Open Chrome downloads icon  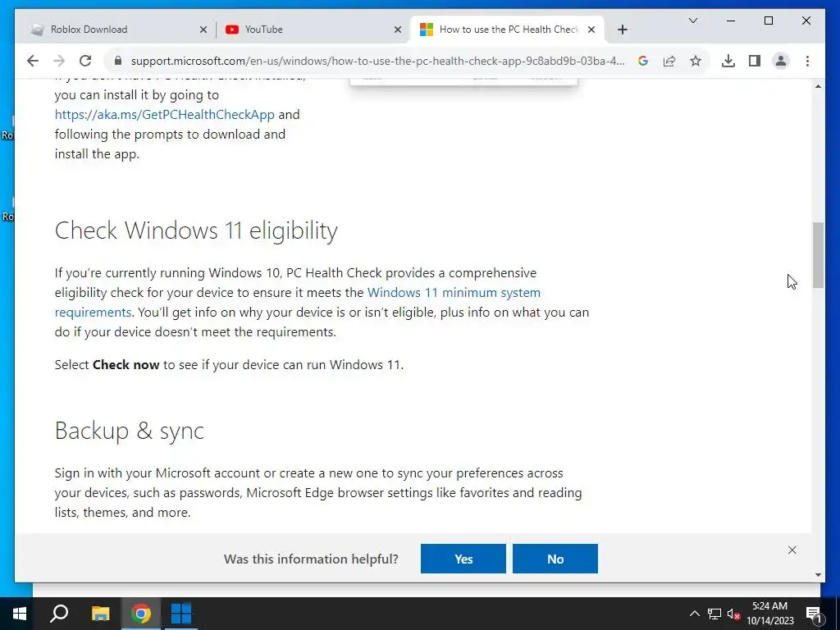(x=728, y=61)
